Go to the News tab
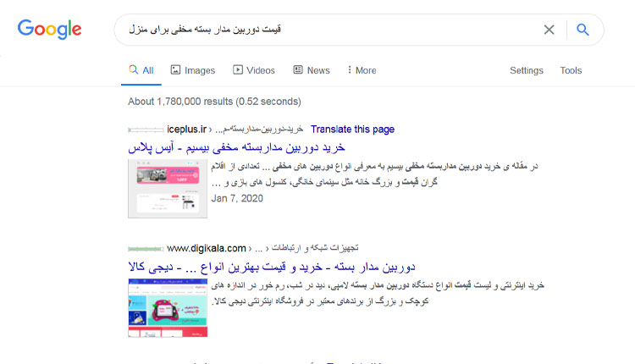Viewport: 635px width, 364px height. pyautogui.click(x=312, y=70)
